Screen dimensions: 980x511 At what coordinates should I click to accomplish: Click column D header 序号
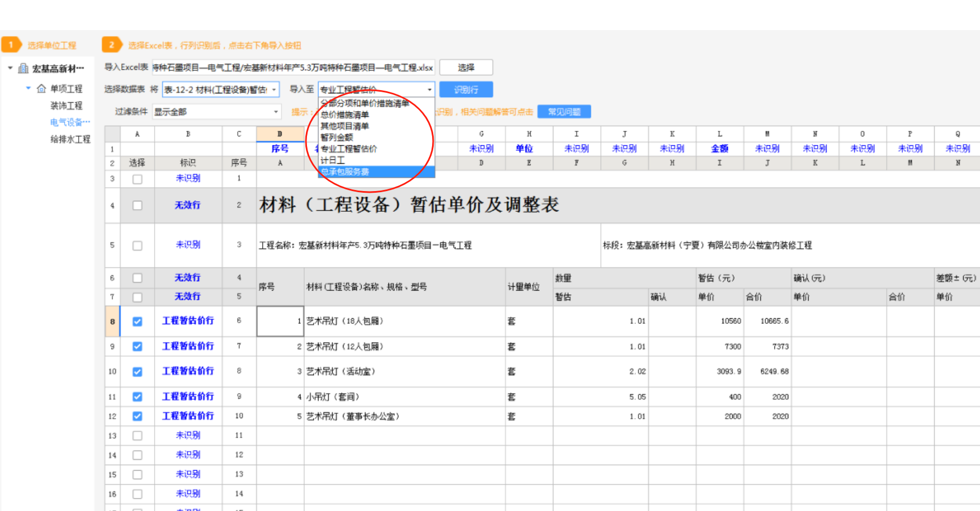280,148
